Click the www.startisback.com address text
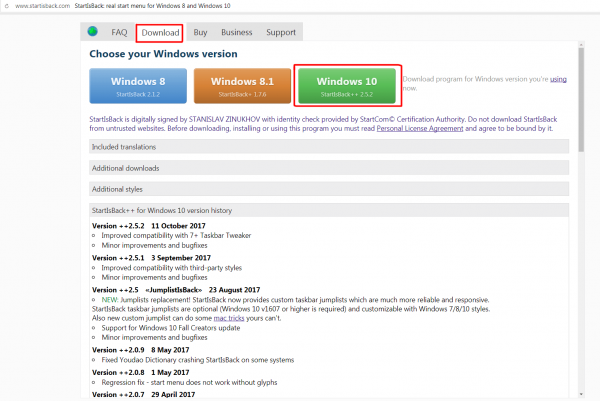This screenshot has width=600, height=401. click(x=42, y=6)
